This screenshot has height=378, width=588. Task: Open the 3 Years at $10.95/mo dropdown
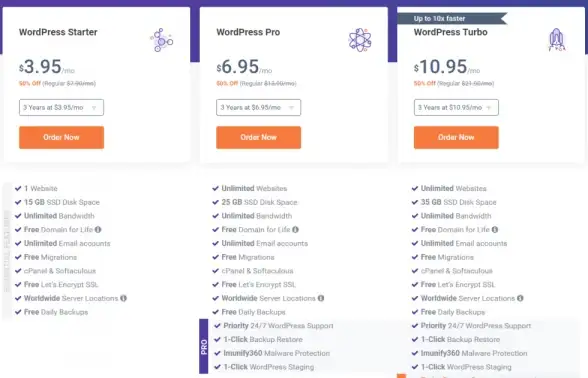click(456, 108)
